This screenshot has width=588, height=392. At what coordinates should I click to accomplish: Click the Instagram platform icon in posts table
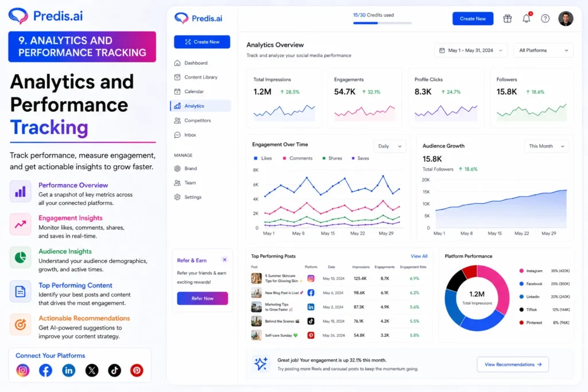point(311,278)
